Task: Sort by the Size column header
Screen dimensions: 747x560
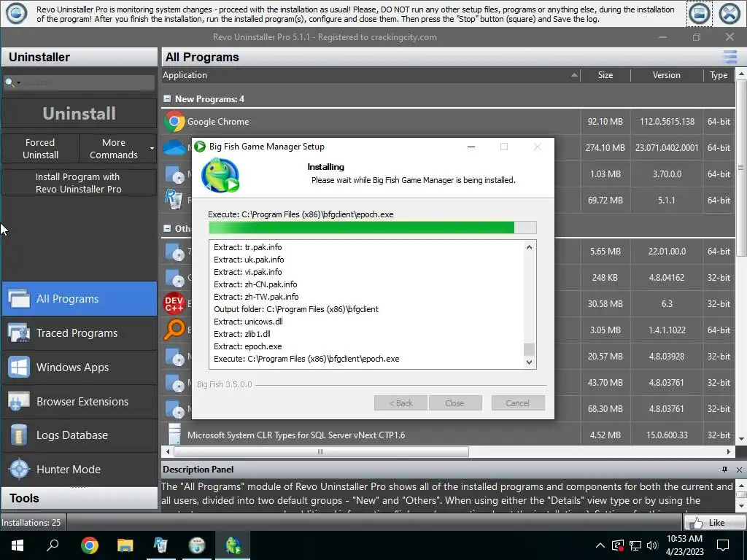Action: tap(605, 75)
